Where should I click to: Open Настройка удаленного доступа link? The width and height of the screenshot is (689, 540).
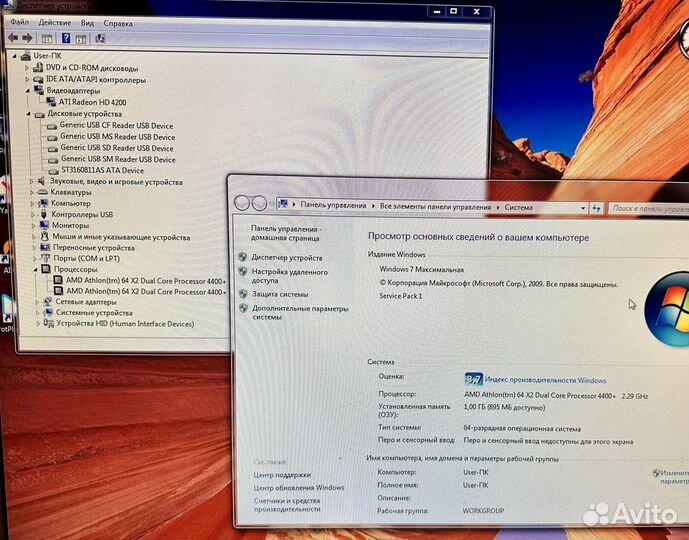(290, 276)
